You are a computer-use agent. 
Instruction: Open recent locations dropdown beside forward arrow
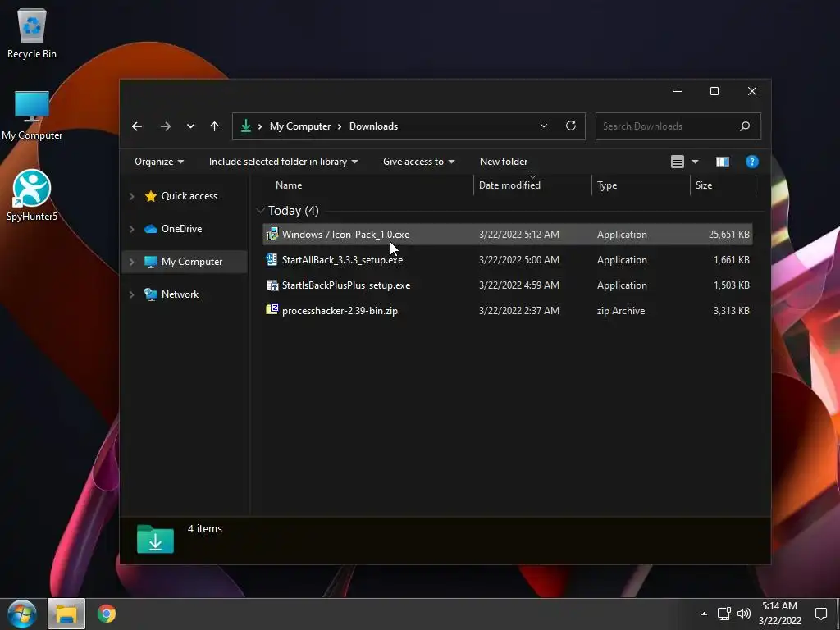pyautogui.click(x=190, y=126)
